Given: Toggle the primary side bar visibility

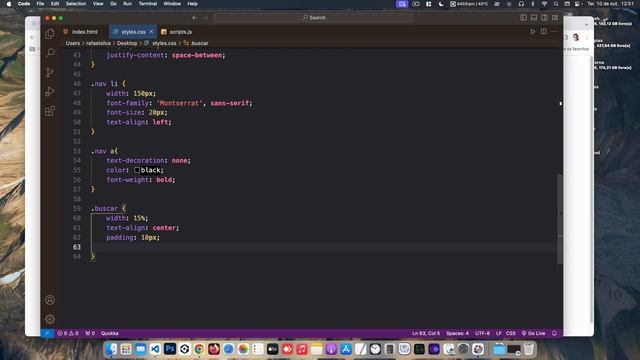Looking at the screenshot, I should coord(523,18).
